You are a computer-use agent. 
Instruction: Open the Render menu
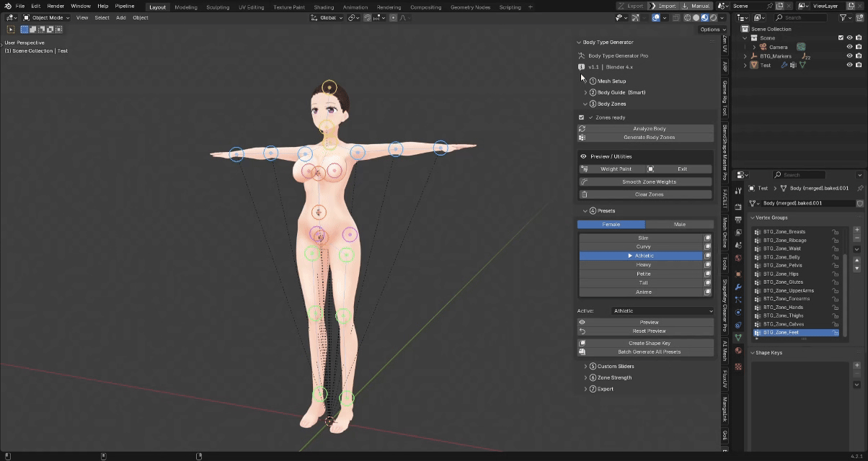56,6
